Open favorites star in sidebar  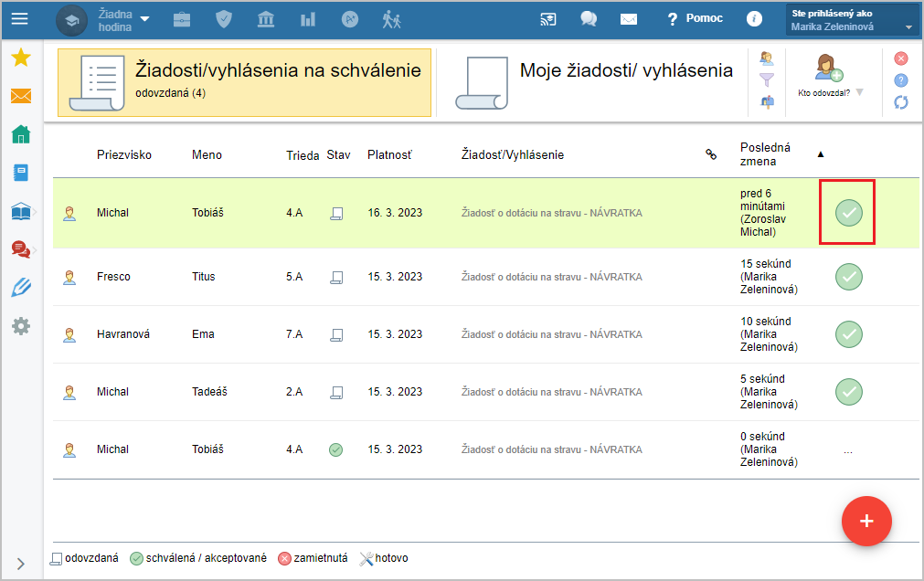[21, 58]
